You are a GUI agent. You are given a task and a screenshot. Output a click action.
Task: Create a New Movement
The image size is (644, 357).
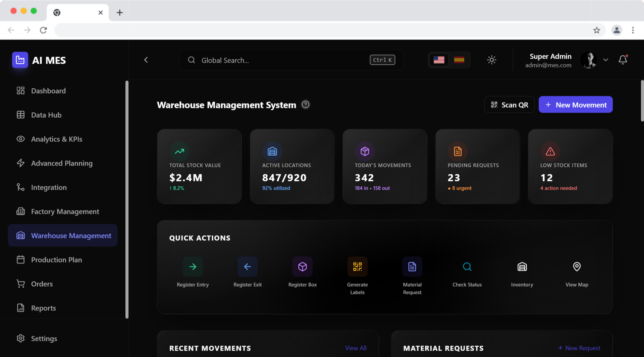576,105
